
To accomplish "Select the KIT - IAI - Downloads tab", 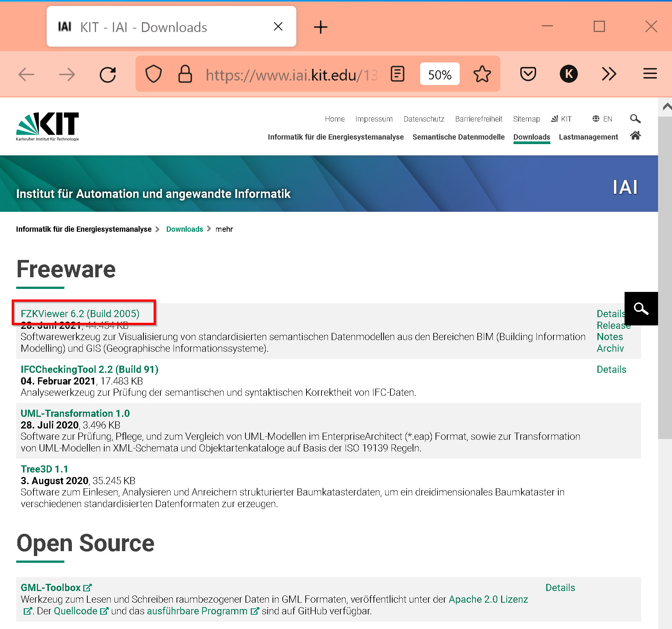I will click(171, 26).
